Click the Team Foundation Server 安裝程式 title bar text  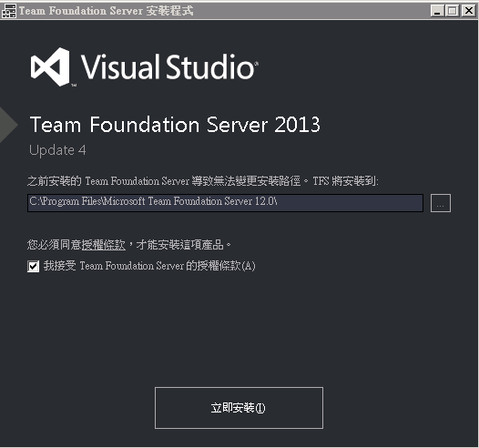click(106, 11)
